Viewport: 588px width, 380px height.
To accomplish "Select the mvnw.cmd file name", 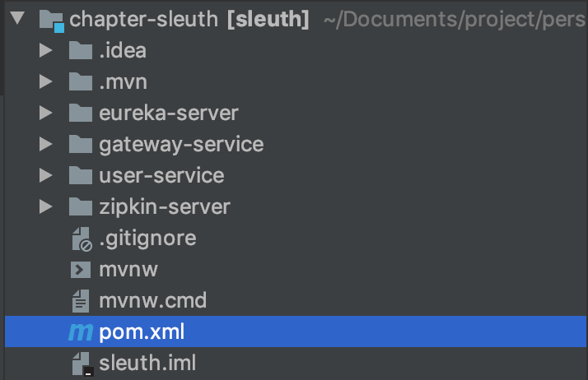I will 152,301.
